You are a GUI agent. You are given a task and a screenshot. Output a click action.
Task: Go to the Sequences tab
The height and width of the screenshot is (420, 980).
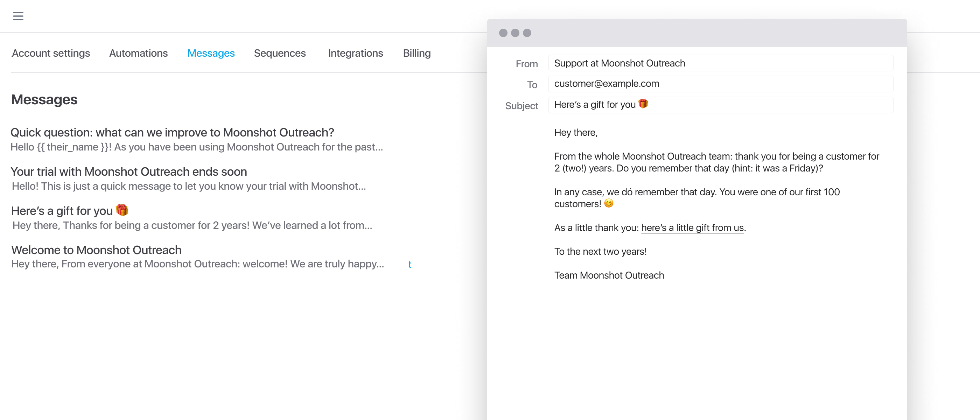[x=280, y=53]
